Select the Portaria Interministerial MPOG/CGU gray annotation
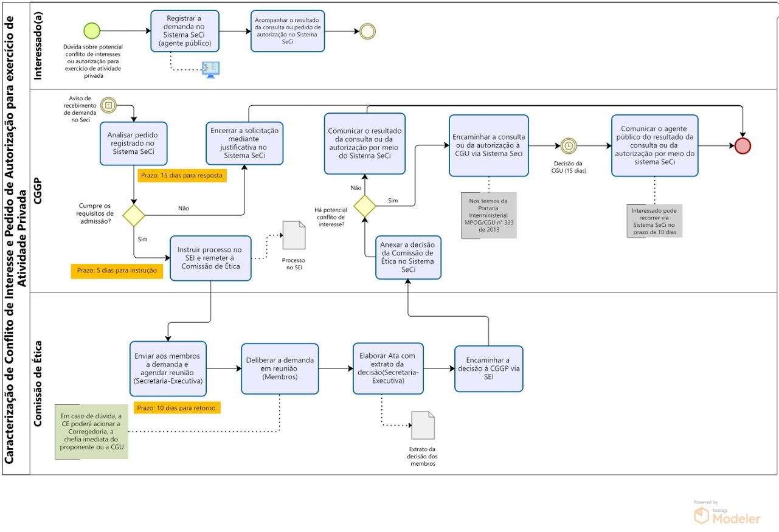This screenshot has width=779, height=532. click(x=488, y=215)
